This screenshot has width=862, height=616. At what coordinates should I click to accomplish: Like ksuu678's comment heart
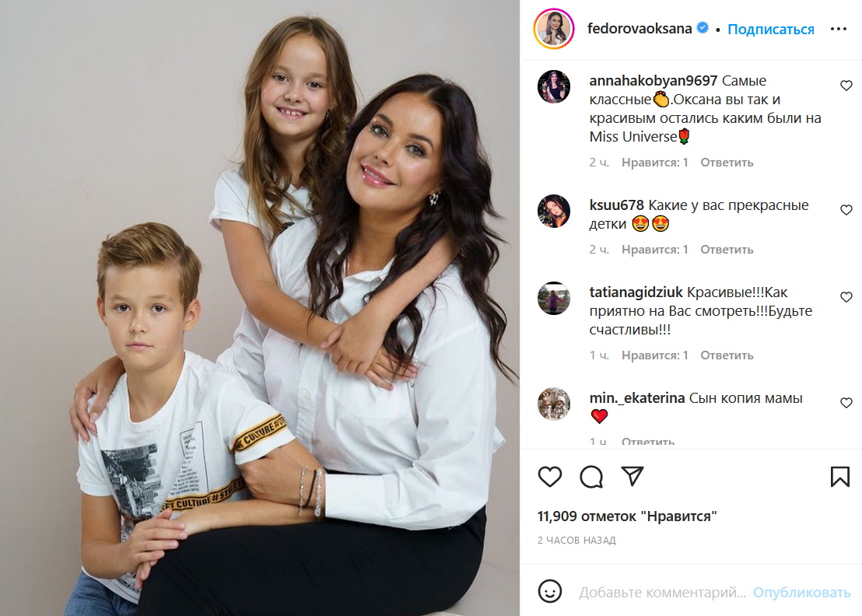(846, 210)
